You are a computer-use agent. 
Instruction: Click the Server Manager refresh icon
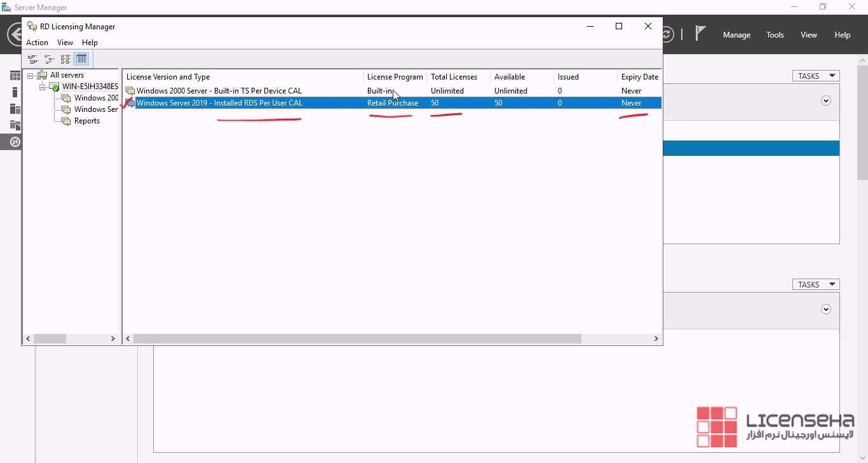[x=667, y=34]
